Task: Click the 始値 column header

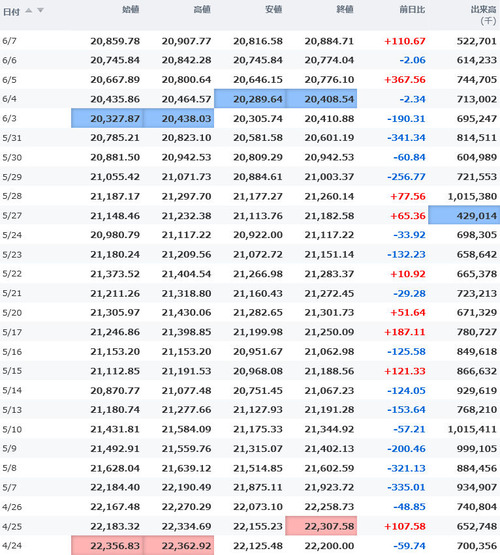Action: (x=131, y=10)
